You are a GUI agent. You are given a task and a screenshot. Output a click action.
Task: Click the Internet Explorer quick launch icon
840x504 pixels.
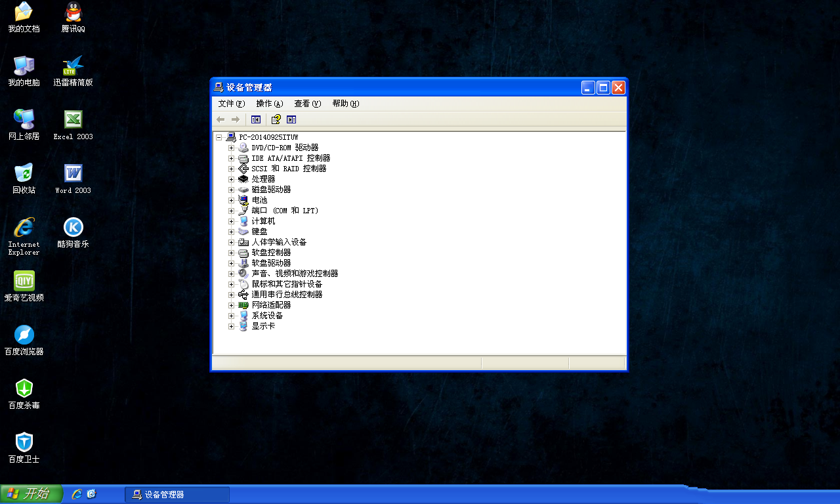click(x=77, y=494)
